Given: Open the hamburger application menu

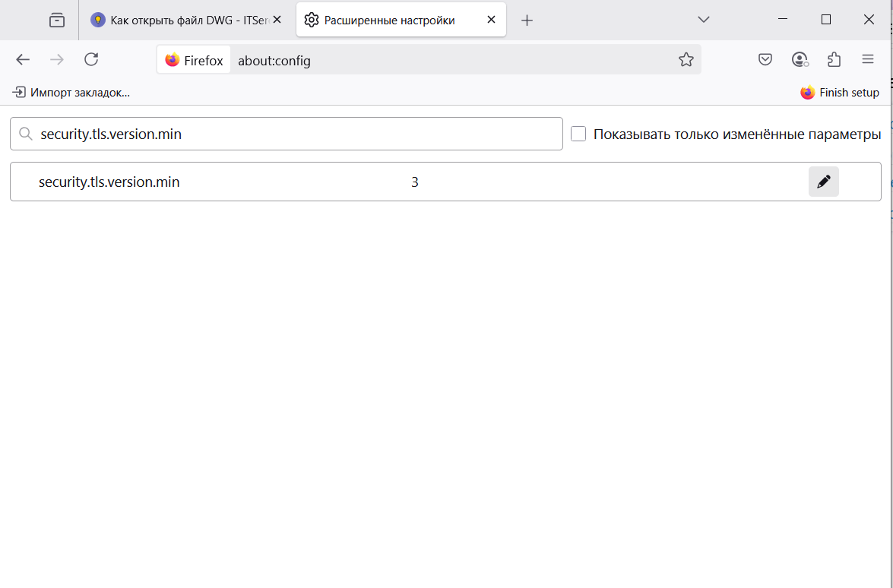Looking at the screenshot, I should coord(867,59).
